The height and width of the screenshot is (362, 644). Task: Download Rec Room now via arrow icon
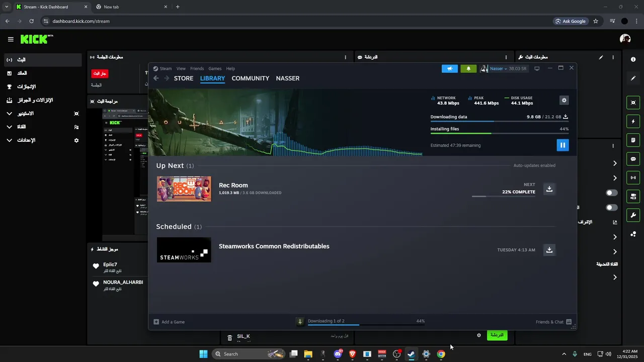pos(549,189)
